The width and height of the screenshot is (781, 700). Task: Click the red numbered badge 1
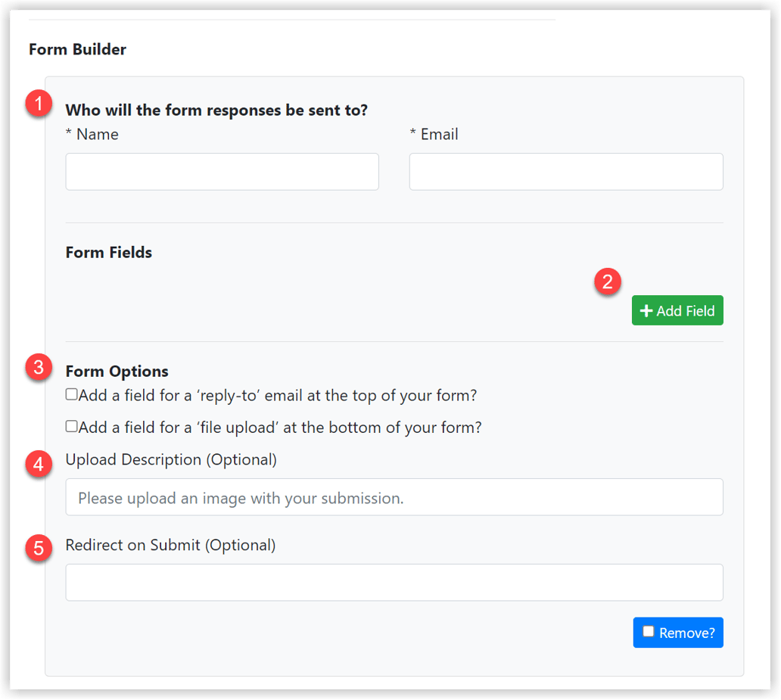coord(37,104)
